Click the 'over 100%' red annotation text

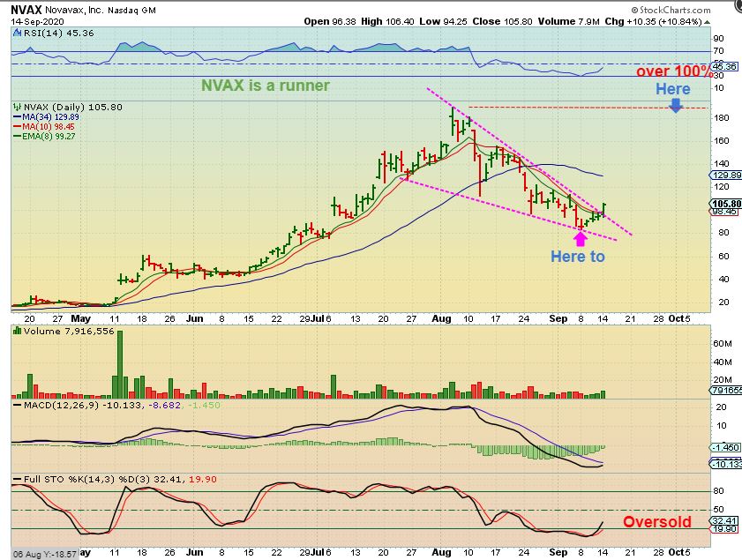674,71
